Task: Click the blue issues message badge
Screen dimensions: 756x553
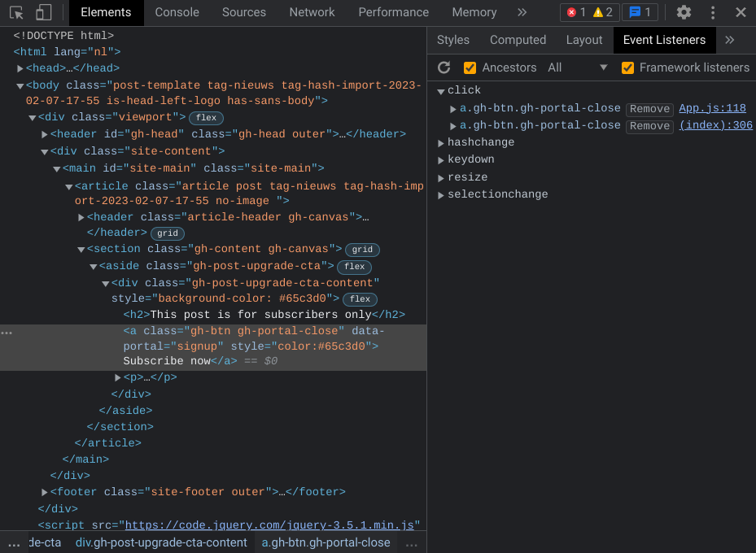Action: pos(640,12)
